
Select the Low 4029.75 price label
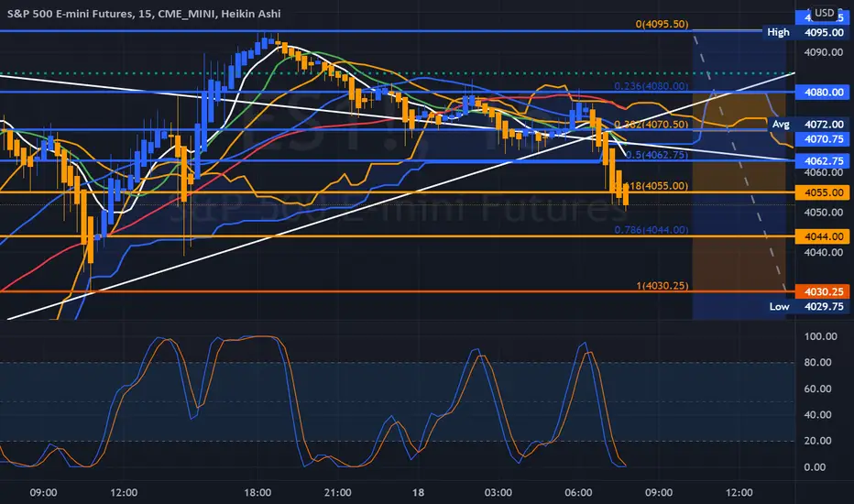click(806, 306)
